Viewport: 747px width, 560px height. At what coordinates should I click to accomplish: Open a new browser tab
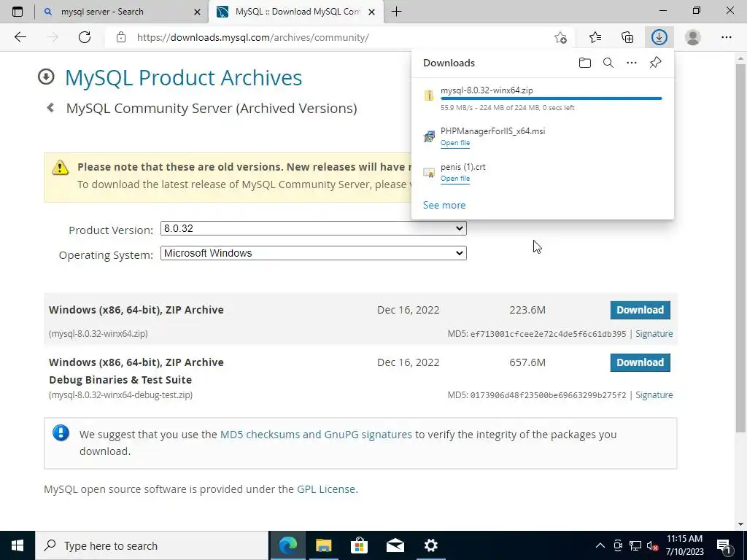click(396, 12)
